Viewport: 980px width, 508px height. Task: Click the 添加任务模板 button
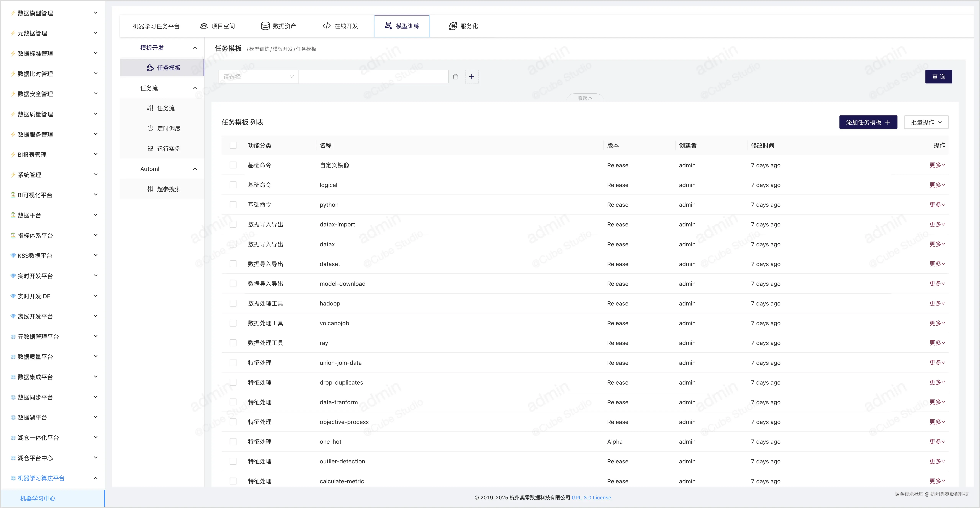tap(868, 122)
